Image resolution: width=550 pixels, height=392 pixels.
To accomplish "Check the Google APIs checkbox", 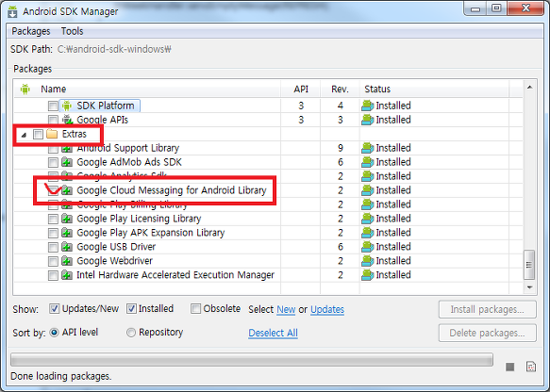I will [53, 120].
